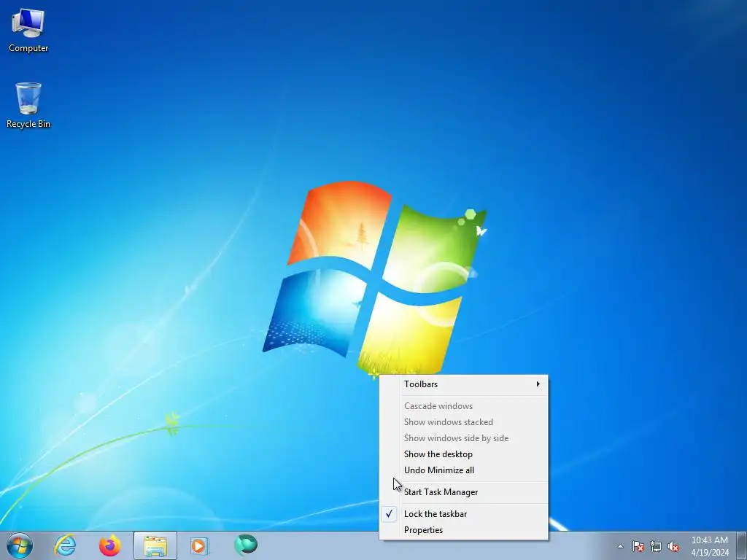
Task: Select Cascade windows in the context menu
Action: [463, 406]
